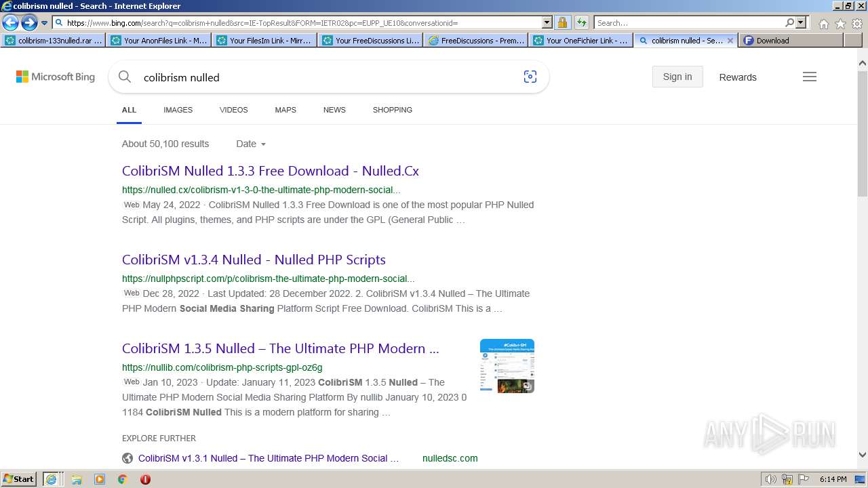The image size is (868, 488).
Task: Open File Explorer folder taskbar icon
Action: (77, 479)
